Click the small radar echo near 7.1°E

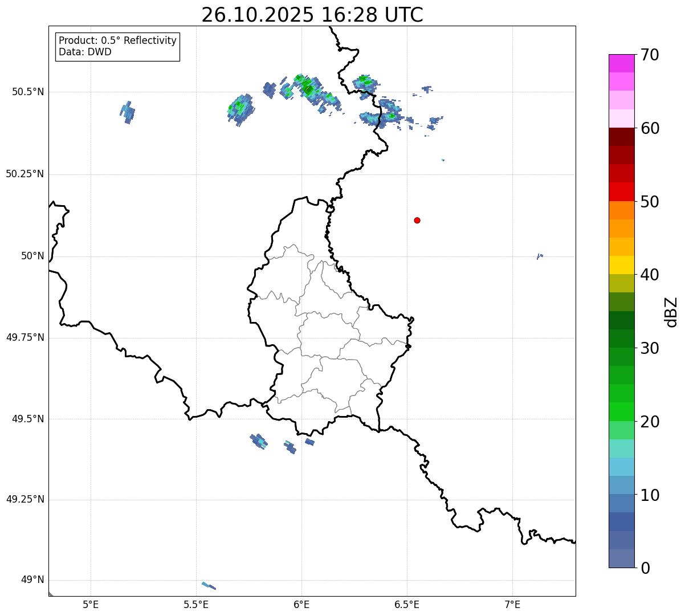click(540, 256)
